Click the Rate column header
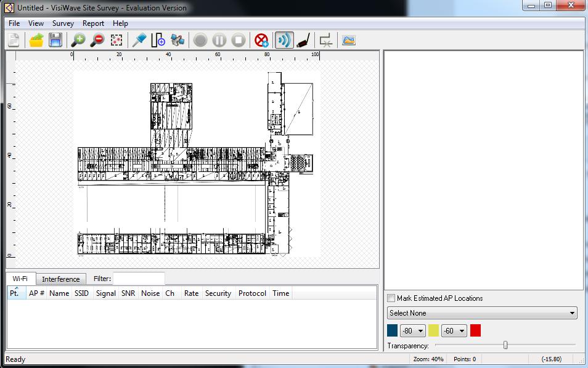588x368 pixels. tap(191, 293)
